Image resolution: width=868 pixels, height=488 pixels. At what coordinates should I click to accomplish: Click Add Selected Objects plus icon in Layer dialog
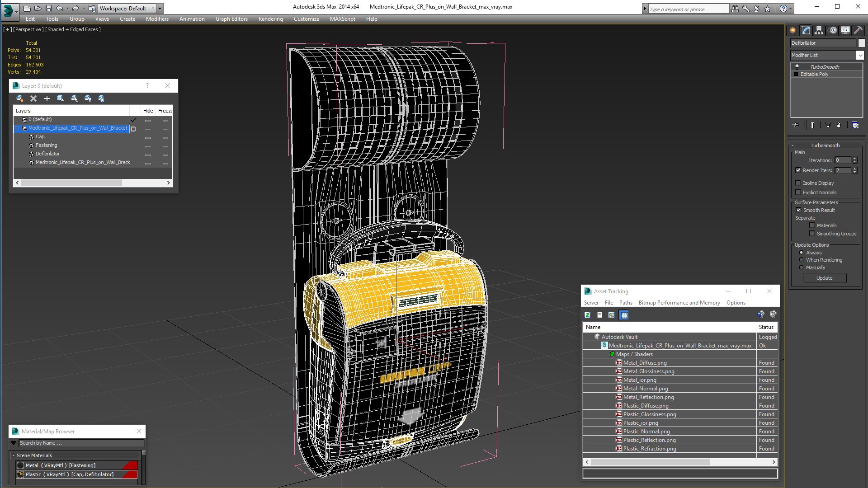47,99
